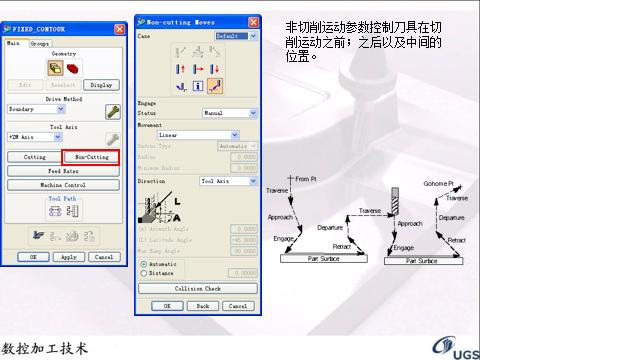Select the red Check geometry icon
Viewport: 640px width, 360px height.
72,68
